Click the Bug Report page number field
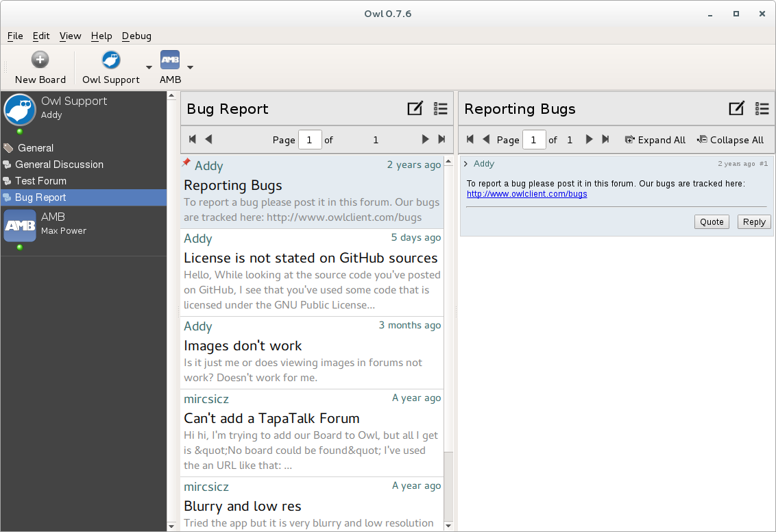The height and width of the screenshot is (532, 776). tap(310, 140)
